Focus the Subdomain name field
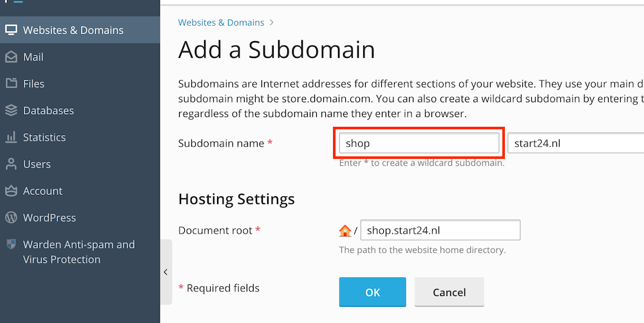 click(x=419, y=143)
